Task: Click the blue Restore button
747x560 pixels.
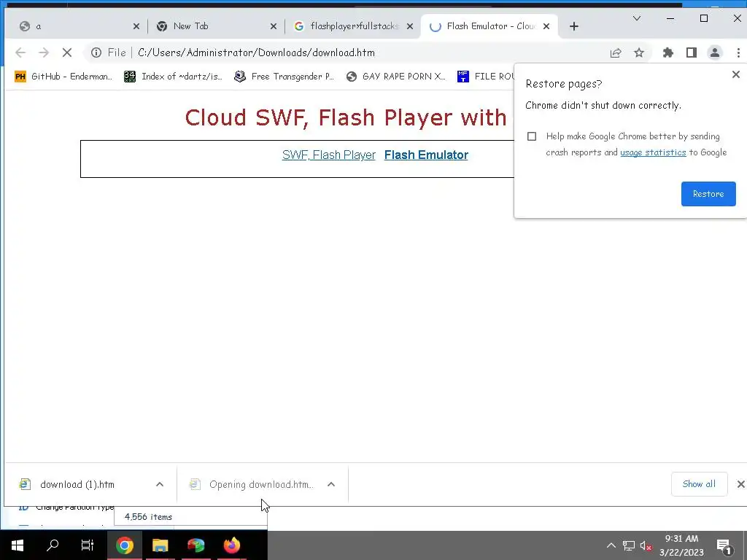Action: point(708,194)
